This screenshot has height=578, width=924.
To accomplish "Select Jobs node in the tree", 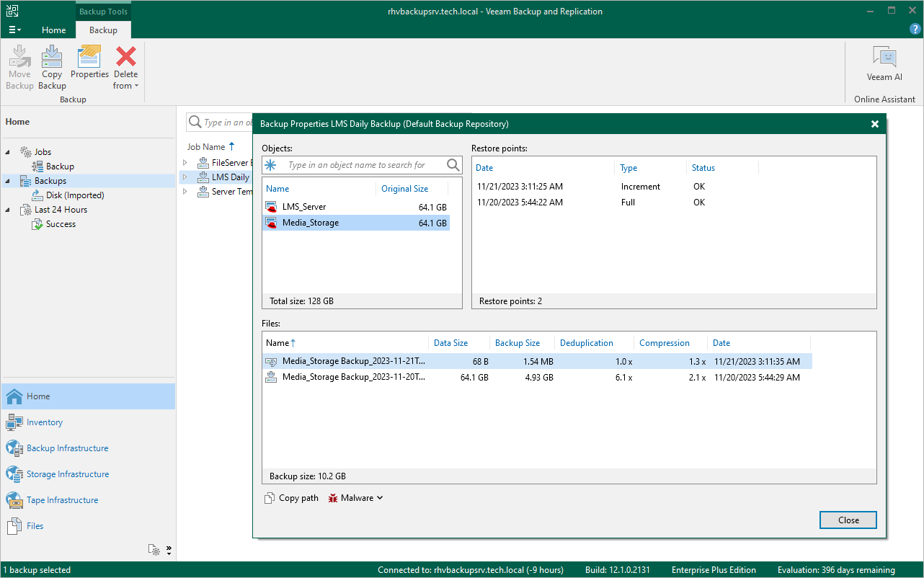I will pyautogui.click(x=43, y=152).
